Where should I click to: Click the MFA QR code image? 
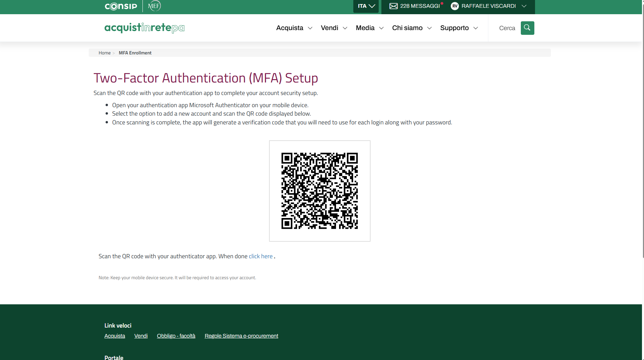point(319,191)
